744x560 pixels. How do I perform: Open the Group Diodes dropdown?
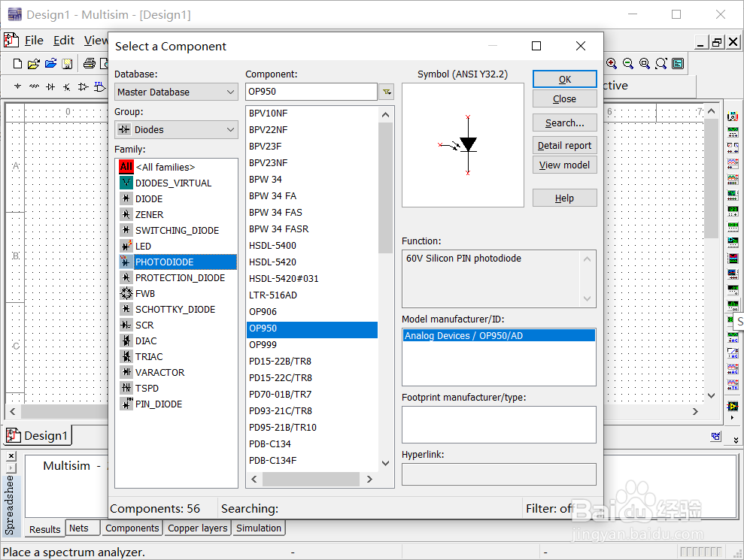click(176, 129)
